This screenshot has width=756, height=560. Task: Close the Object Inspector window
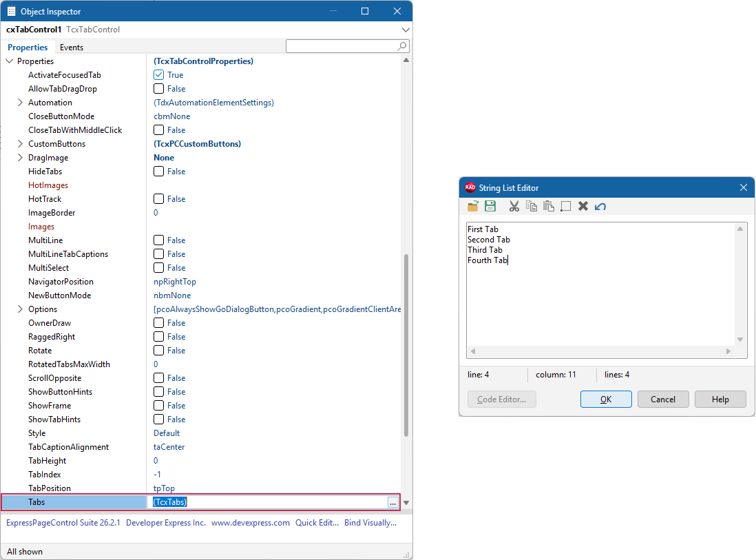pyautogui.click(x=397, y=11)
